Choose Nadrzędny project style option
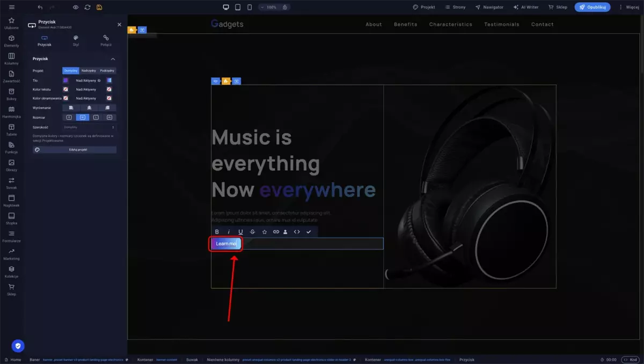Image resolution: width=644 pixels, height=364 pixels. coord(89,70)
